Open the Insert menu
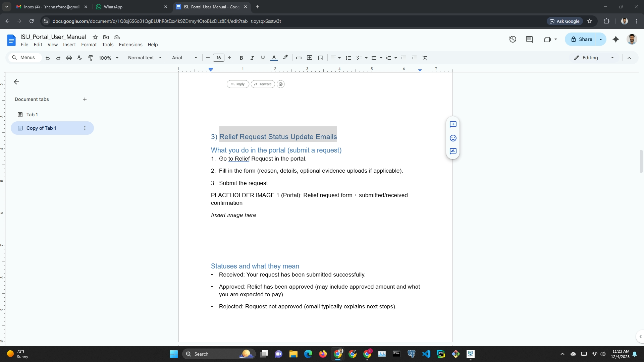Image resolution: width=644 pixels, height=362 pixels. (x=69, y=45)
